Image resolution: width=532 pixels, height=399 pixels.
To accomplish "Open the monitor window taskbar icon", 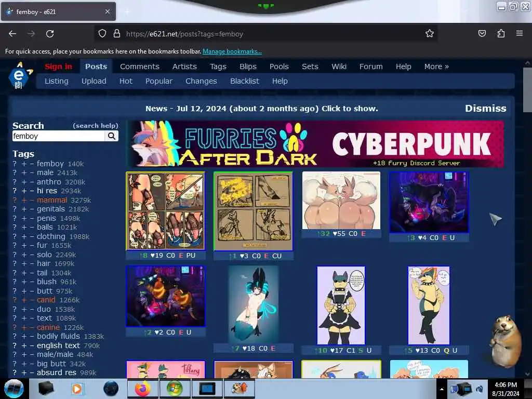I will click(x=207, y=389).
